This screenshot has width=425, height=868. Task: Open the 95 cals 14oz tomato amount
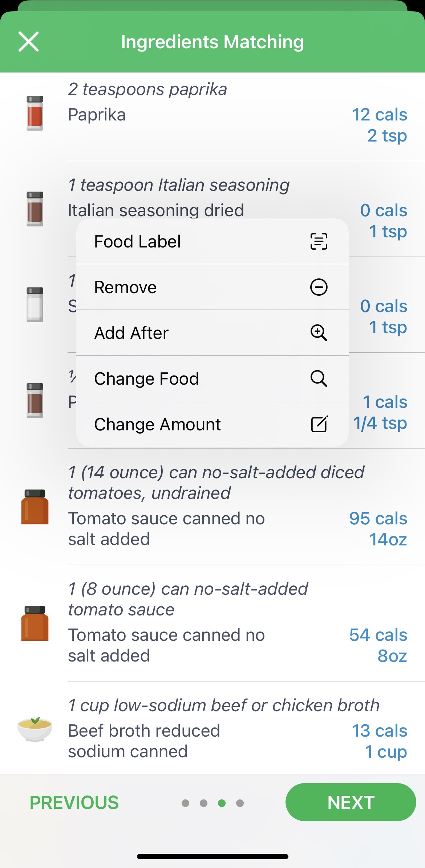pos(378,529)
